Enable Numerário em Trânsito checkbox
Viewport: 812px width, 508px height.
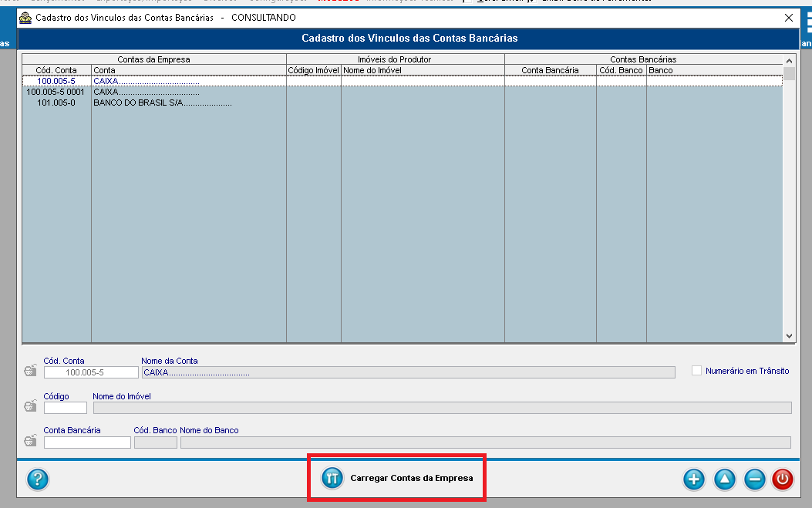tap(696, 371)
